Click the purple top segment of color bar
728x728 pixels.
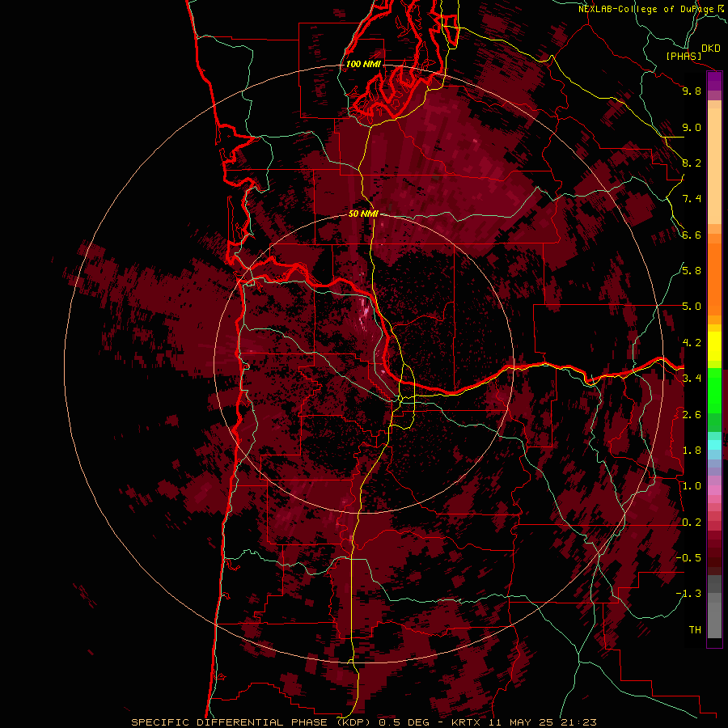click(x=714, y=81)
